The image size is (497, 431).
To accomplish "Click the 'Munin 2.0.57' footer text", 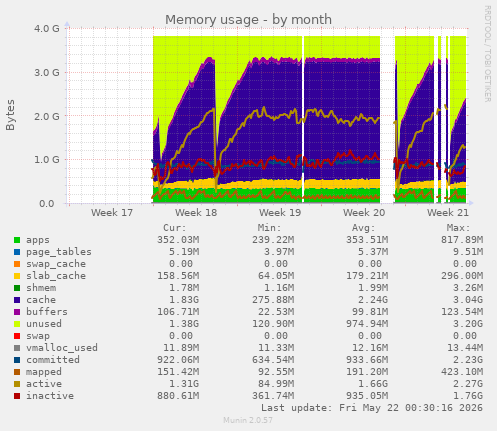I will pyautogui.click(x=248, y=420).
